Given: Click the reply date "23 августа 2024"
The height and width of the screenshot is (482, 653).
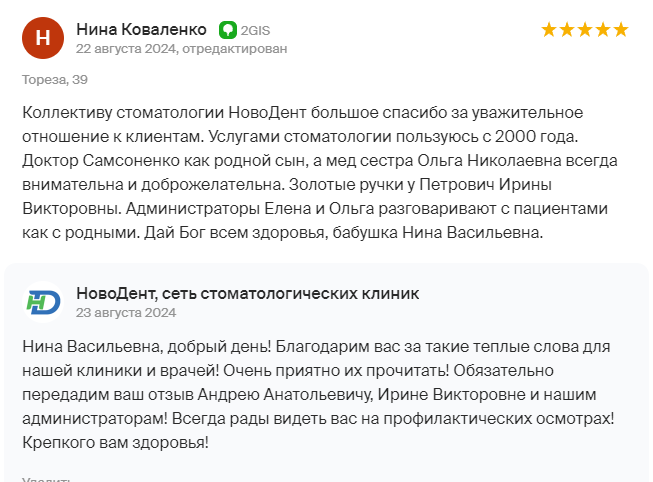Looking at the screenshot, I should 126,313.
